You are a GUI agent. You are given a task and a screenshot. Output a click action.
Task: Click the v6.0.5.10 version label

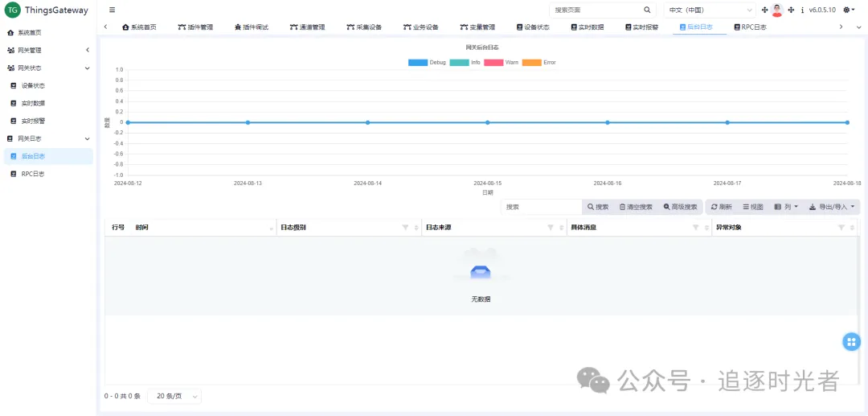coord(823,10)
